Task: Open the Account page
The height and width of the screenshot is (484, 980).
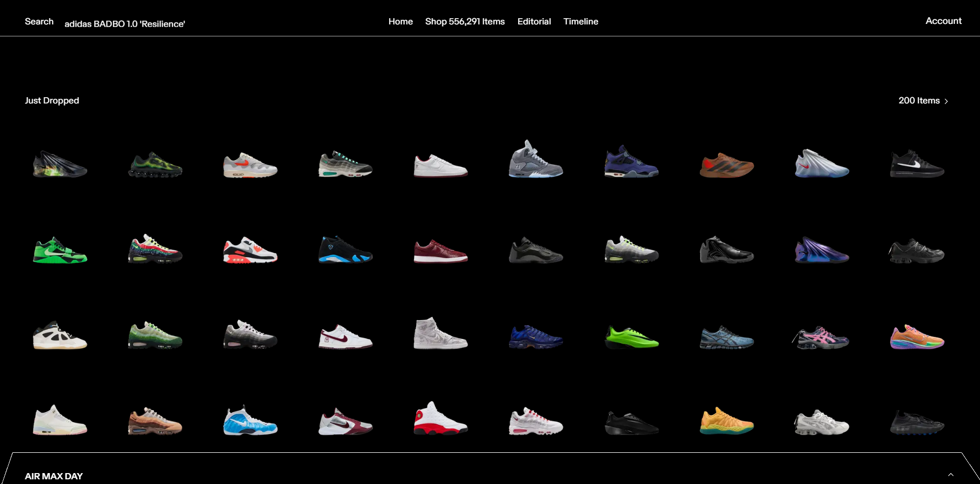Action: (943, 21)
